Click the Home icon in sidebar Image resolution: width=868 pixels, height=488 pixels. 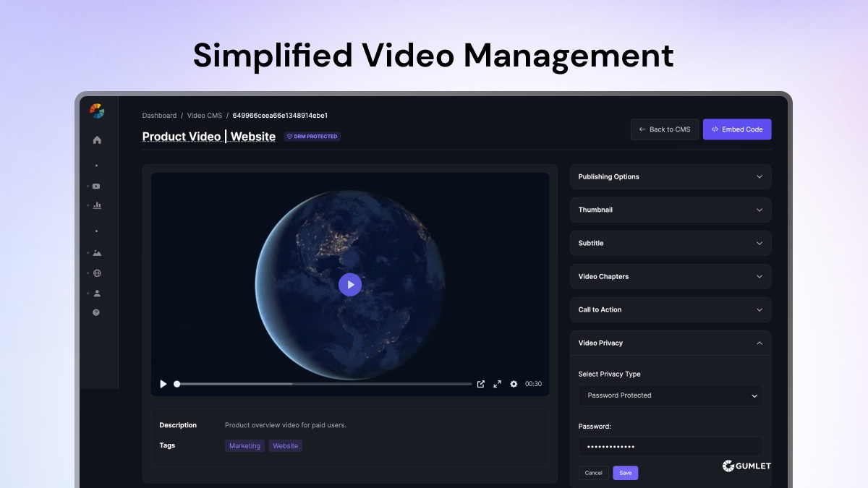click(97, 140)
